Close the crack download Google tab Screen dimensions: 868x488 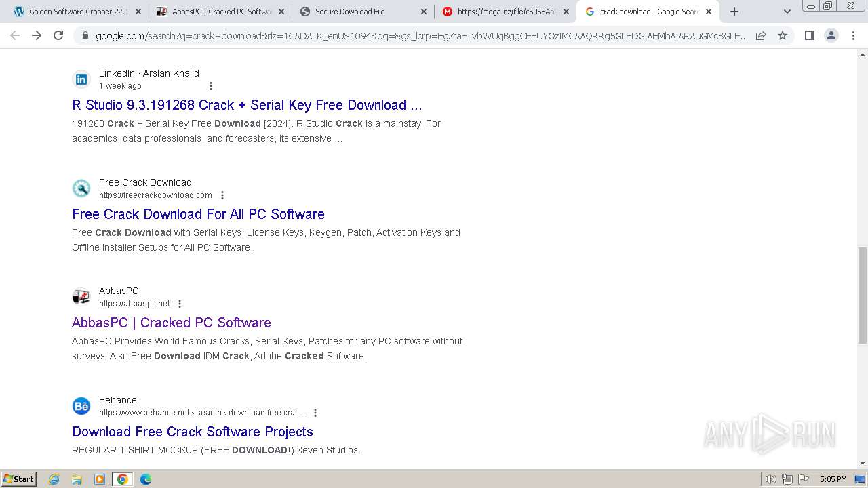tap(709, 12)
